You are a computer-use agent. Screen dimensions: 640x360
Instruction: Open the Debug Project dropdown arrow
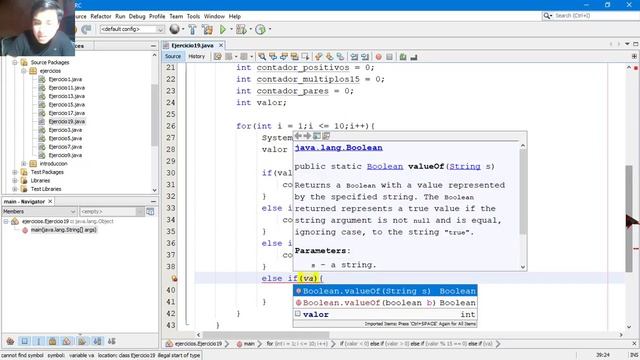(250, 29)
